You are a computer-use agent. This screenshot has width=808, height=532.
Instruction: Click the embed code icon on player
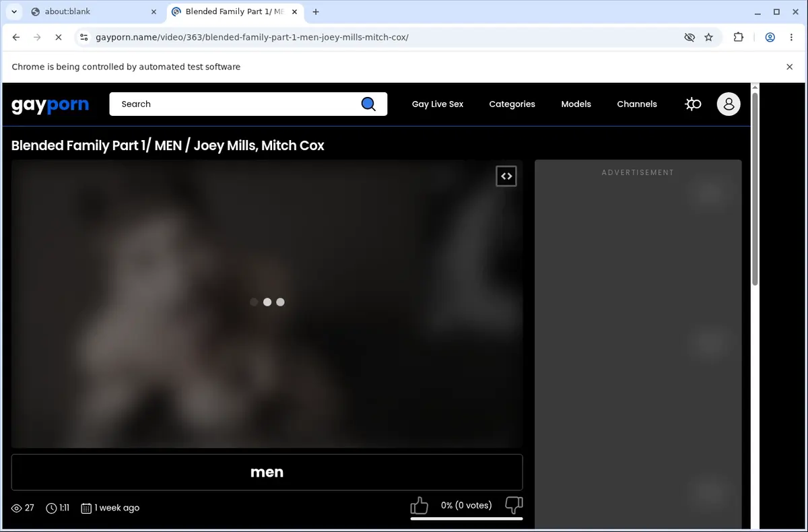click(506, 176)
